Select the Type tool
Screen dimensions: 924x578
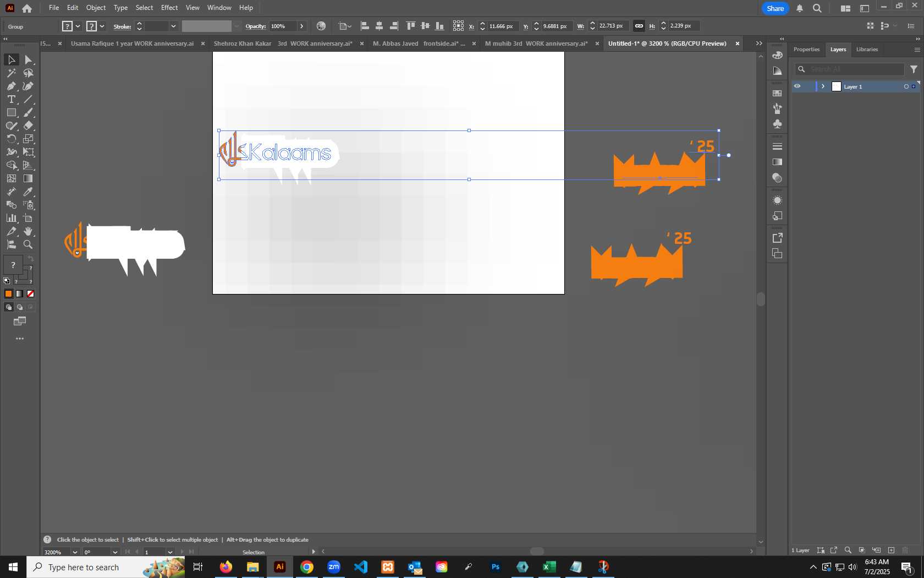(12, 99)
